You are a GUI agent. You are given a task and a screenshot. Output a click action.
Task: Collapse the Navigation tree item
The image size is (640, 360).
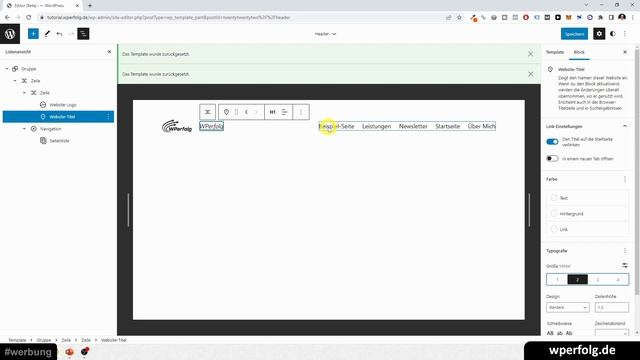(24, 129)
